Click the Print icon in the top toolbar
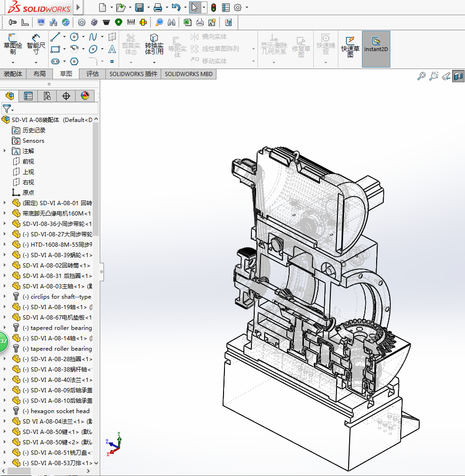Viewport: 465px width, 476px height. coord(158,8)
